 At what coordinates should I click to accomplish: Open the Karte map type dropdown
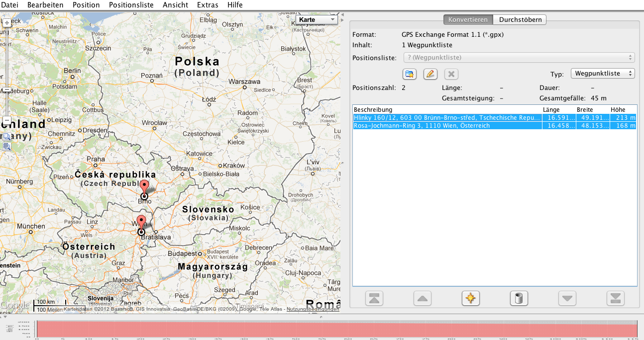tap(317, 20)
